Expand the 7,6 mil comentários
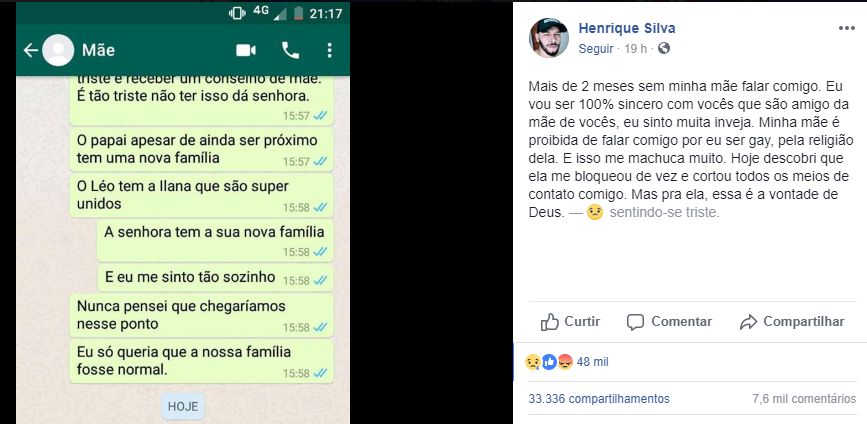 point(804,398)
